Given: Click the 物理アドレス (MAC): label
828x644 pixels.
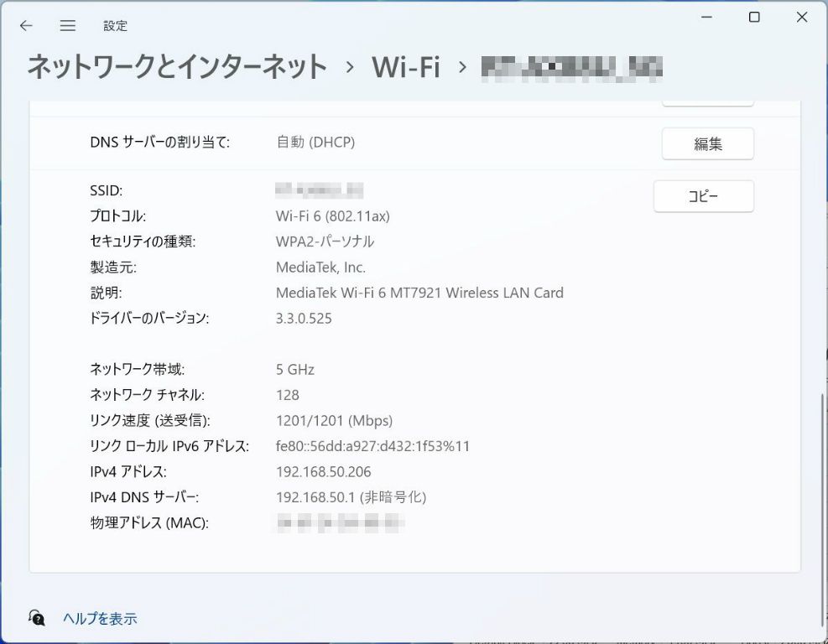Looking at the screenshot, I should (149, 523).
